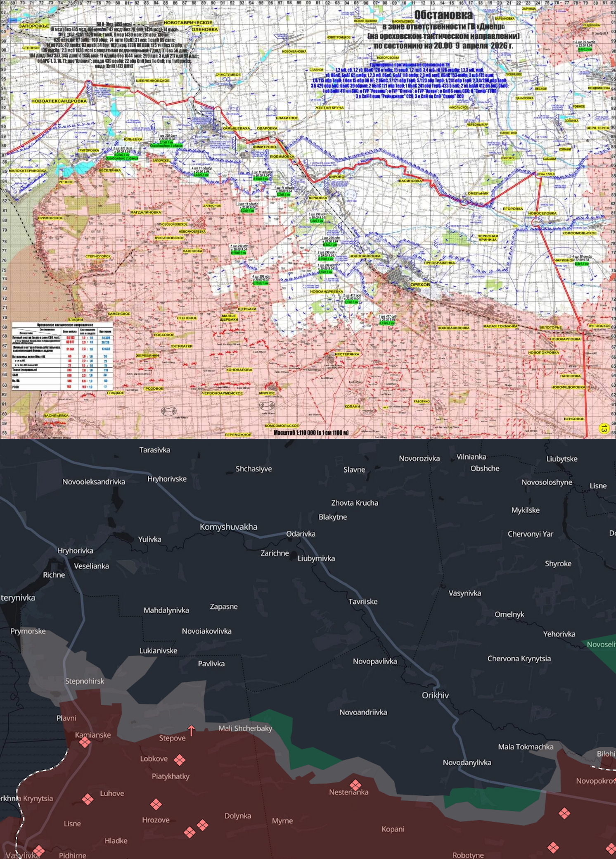Select the Robotyne label
616x859 pixels.
[468, 856]
